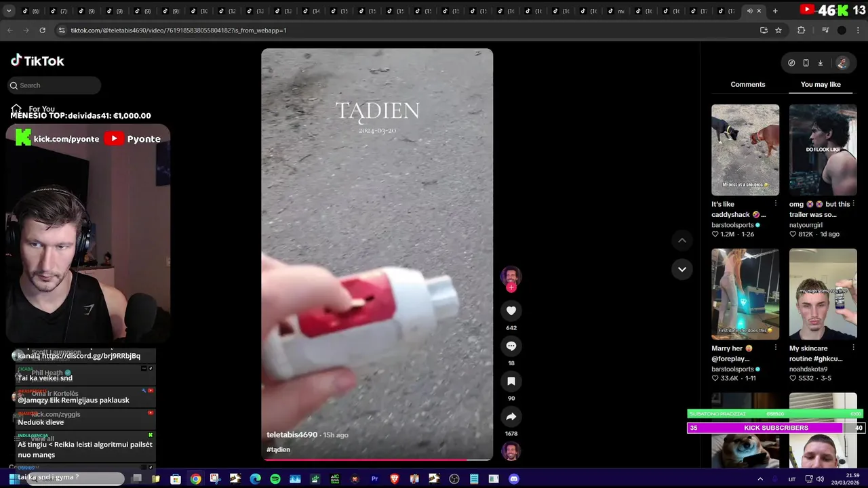The width and height of the screenshot is (868, 488).
Task: Switch to the You may like tab
Action: [x=821, y=84]
